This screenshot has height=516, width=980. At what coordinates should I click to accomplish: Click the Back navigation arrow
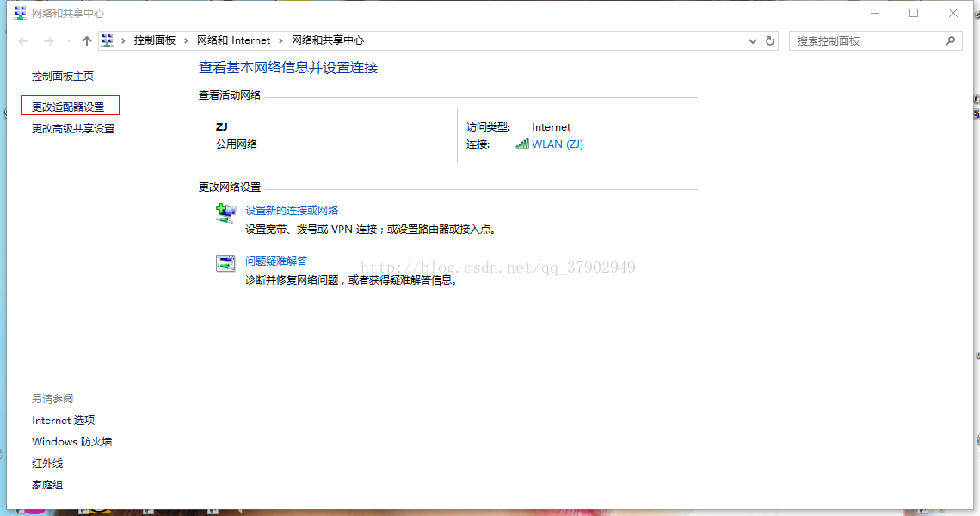pos(24,41)
